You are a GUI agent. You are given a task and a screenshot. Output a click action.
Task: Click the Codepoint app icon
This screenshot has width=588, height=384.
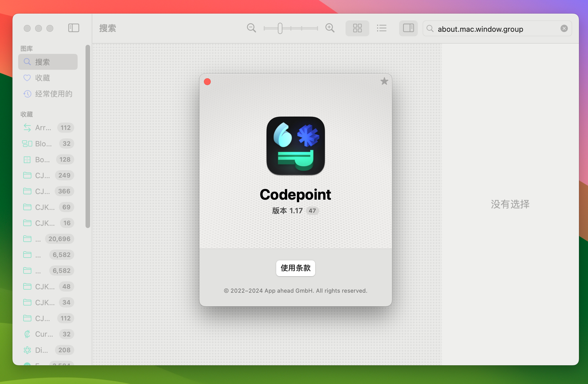click(x=296, y=146)
